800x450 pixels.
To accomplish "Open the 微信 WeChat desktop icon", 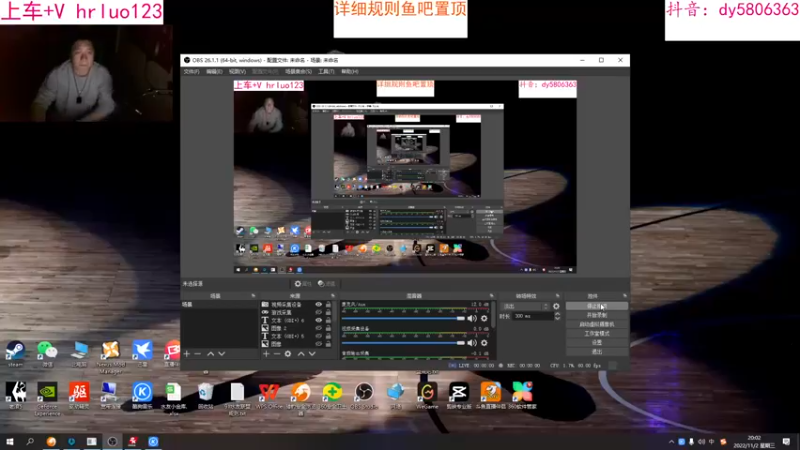I will (47, 354).
